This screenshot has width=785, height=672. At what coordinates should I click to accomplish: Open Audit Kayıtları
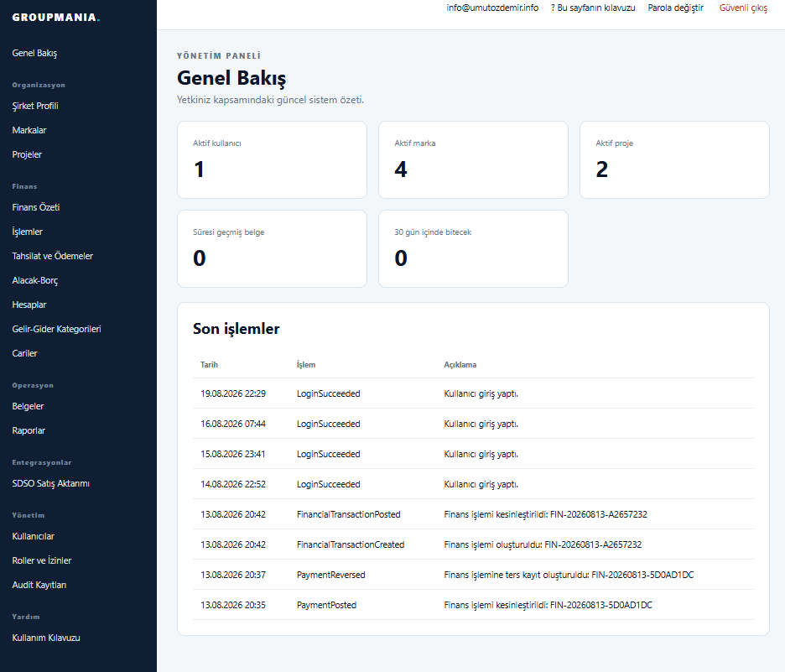point(39,585)
